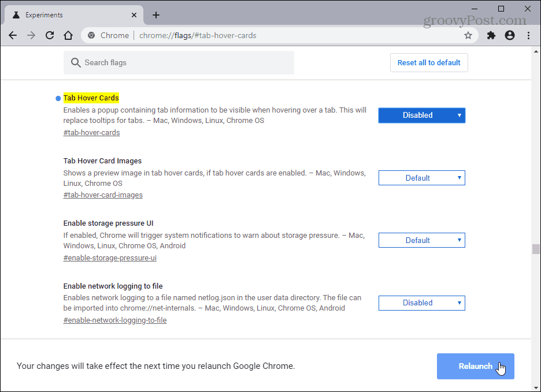Click the back navigation arrow
Screen dimensions: 541x392
(x=13, y=35)
